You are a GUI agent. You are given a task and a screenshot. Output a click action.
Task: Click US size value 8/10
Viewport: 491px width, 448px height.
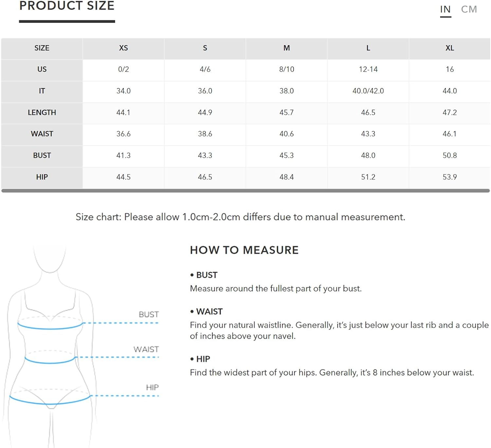coord(286,69)
